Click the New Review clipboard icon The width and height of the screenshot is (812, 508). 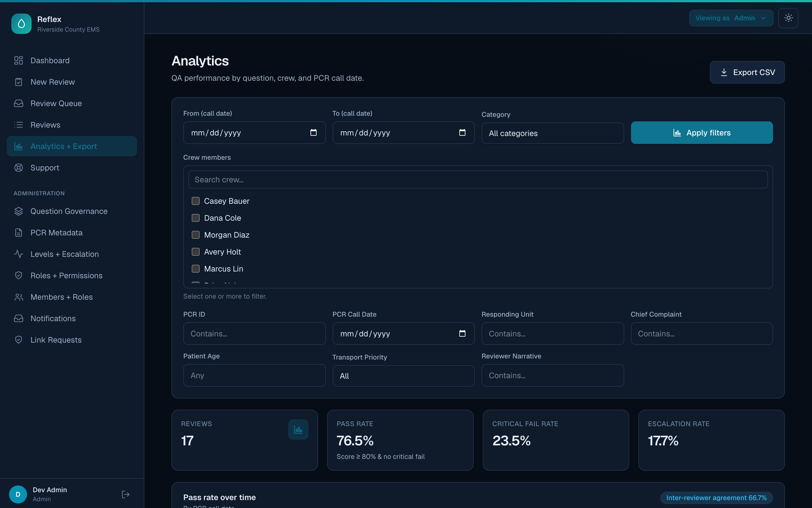pyautogui.click(x=18, y=82)
